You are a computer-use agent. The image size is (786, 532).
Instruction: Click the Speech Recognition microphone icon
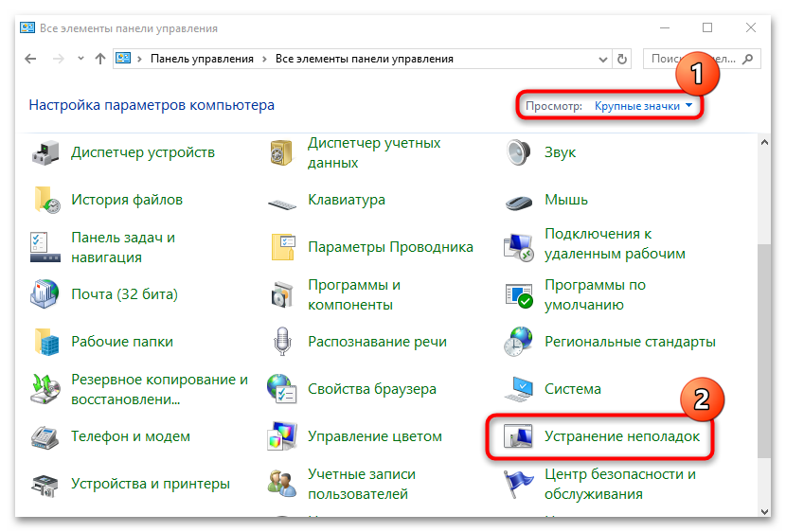click(282, 342)
